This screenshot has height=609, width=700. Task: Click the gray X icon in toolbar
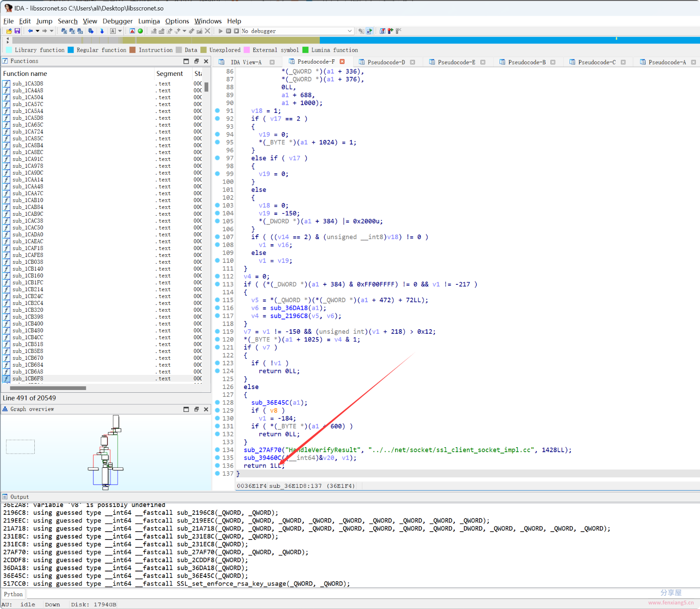(x=207, y=31)
